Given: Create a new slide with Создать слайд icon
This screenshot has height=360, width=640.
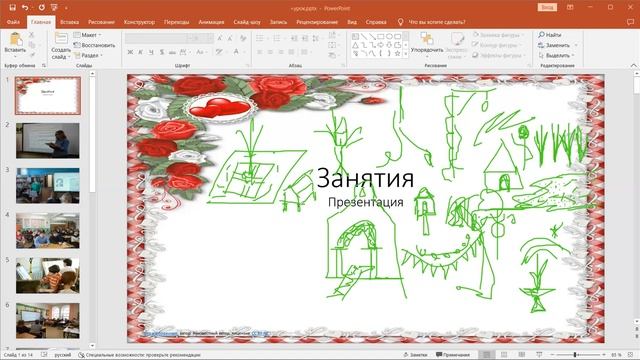Looking at the screenshot, I should 61,38.
